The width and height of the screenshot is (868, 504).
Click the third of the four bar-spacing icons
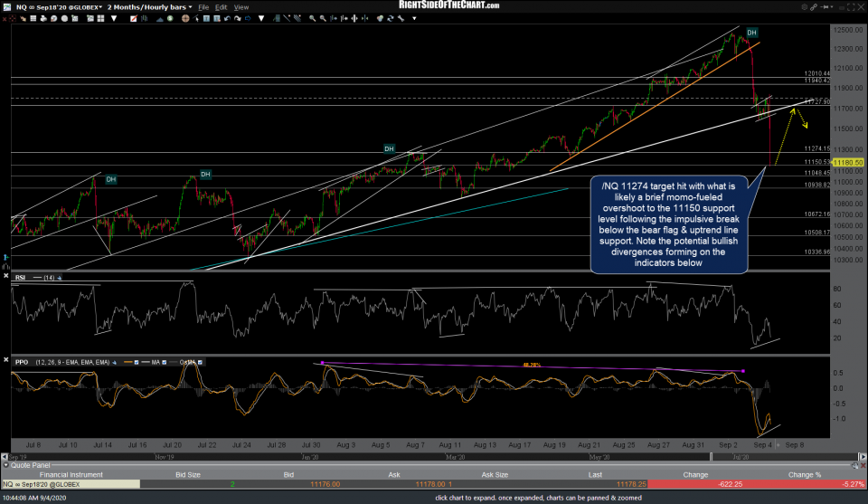[354, 18]
